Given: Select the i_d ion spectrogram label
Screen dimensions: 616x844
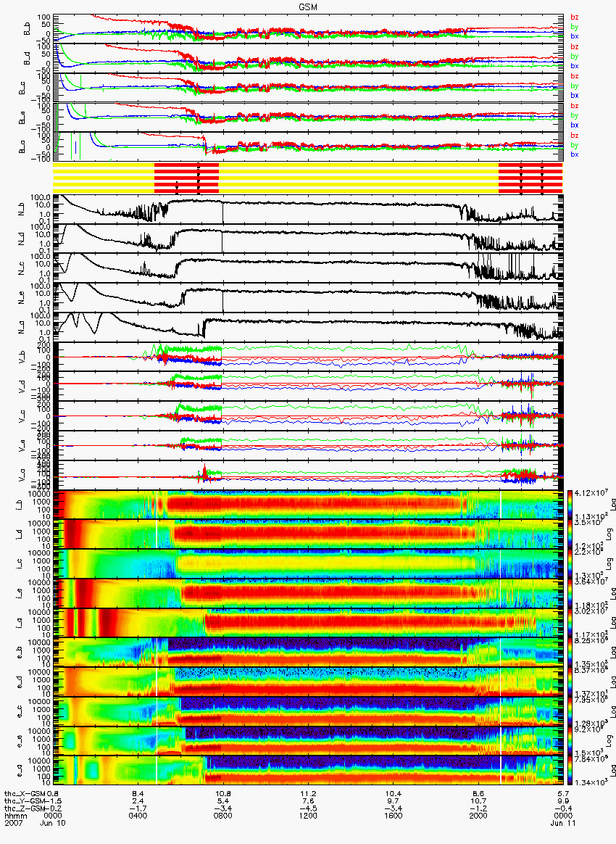Looking at the screenshot, I should click(20, 534).
